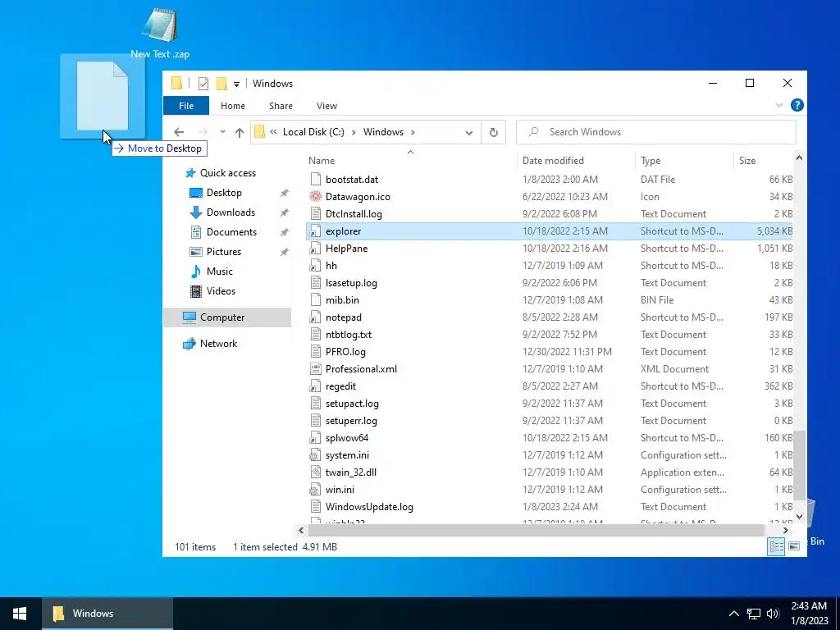Select the bootstat.dat file icon
This screenshot has height=630, width=840.
(316, 180)
